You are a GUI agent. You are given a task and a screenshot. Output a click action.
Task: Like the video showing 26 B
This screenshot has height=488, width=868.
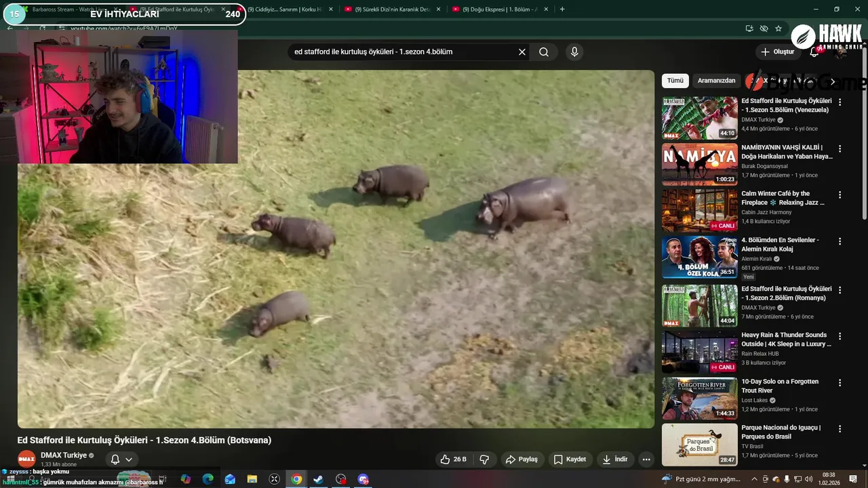(453, 460)
